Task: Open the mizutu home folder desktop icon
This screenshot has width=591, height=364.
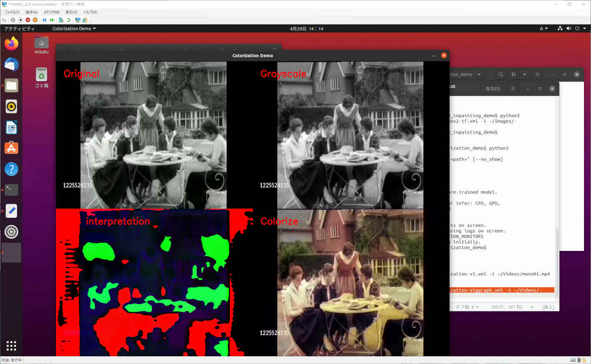Action: click(x=42, y=45)
